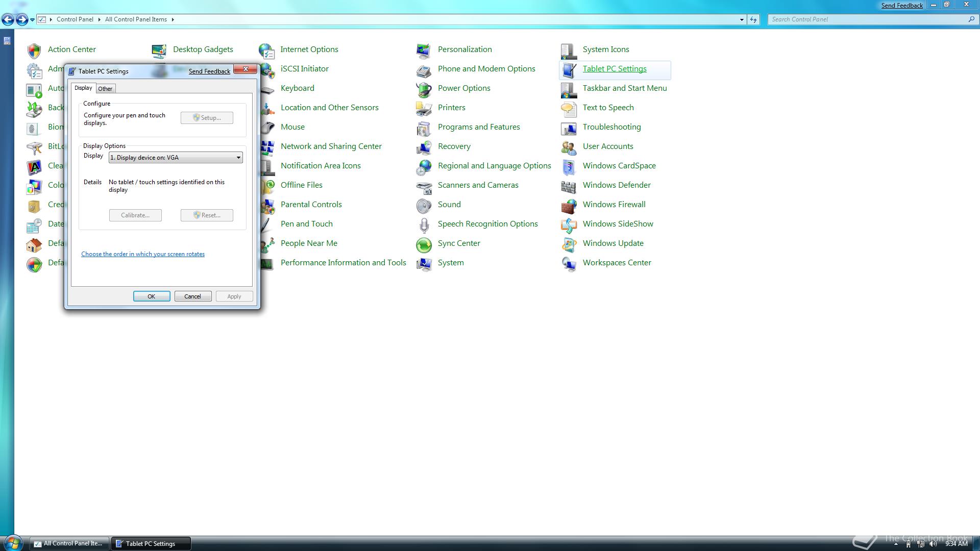Cancel the Tablet PC Settings dialog
This screenshot has width=980, height=551.
point(193,296)
